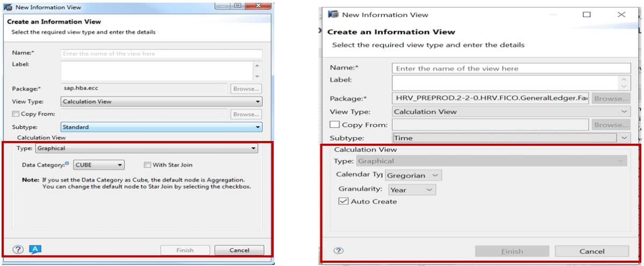Click Label scrollbar in left dialog
The height and width of the screenshot is (266, 644).
[x=257, y=71]
